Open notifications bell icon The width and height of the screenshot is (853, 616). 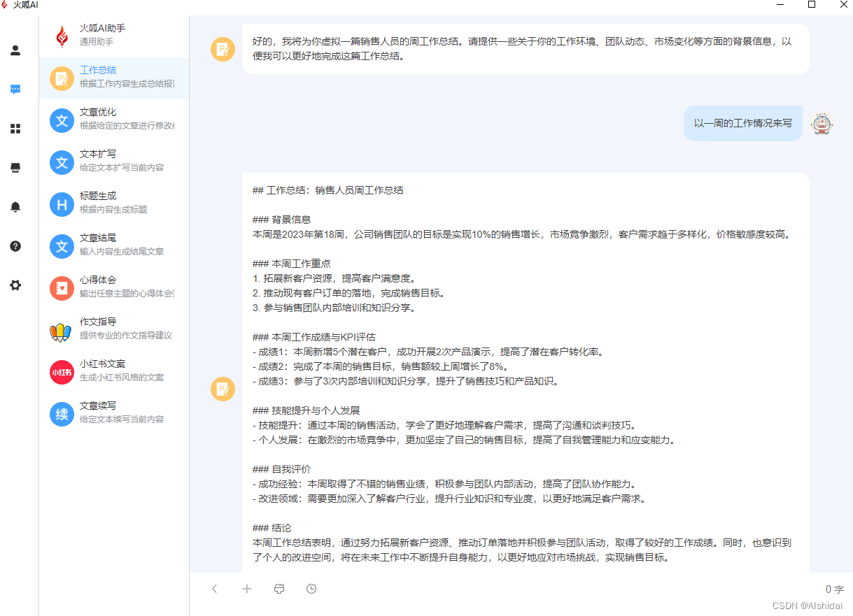(15, 207)
